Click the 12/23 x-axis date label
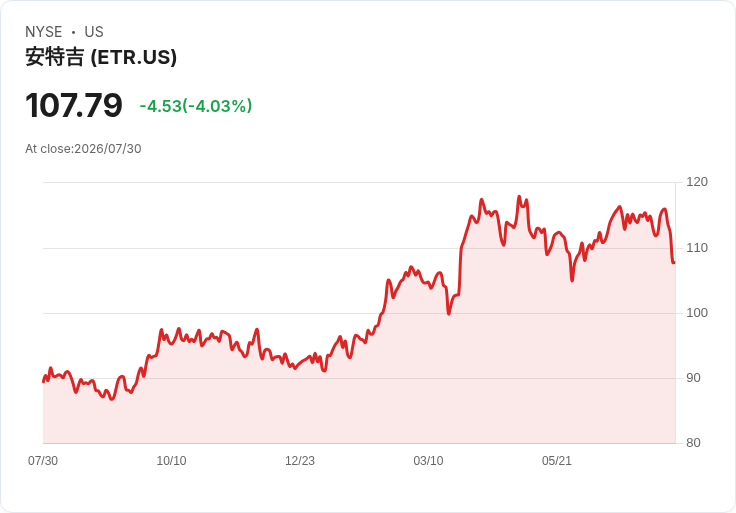 300,461
